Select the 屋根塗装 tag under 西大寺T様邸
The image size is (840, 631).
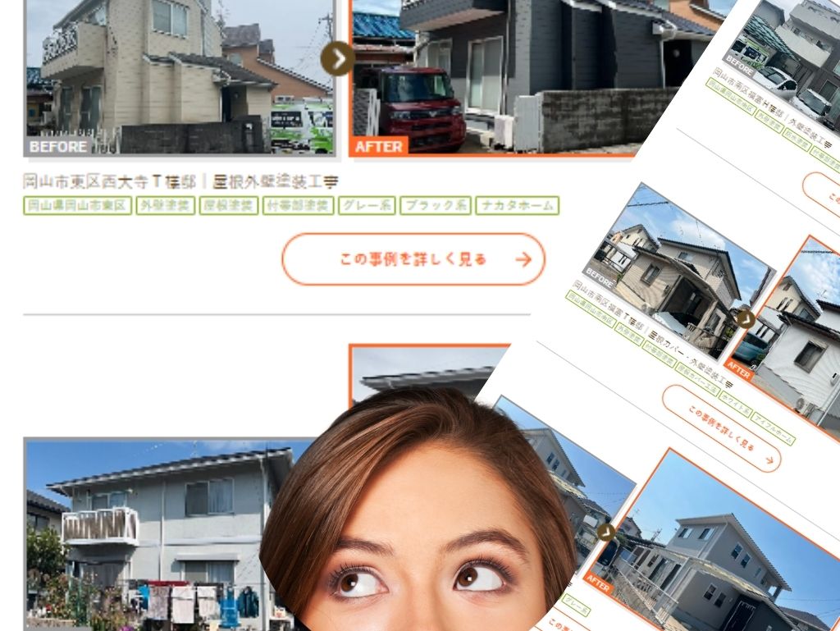229,206
